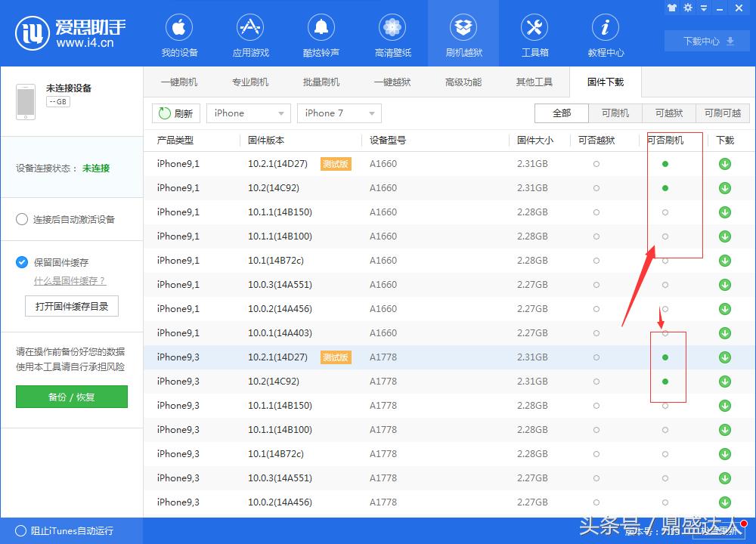The height and width of the screenshot is (544, 756).
Task: Click the 备份/恢复 green button
Action: (x=71, y=397)
